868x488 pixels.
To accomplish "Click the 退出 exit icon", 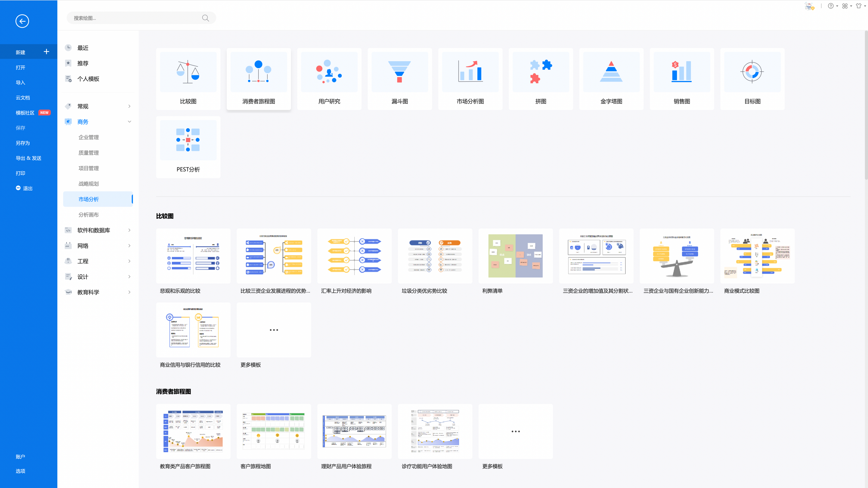I will (x=18, y=188).
